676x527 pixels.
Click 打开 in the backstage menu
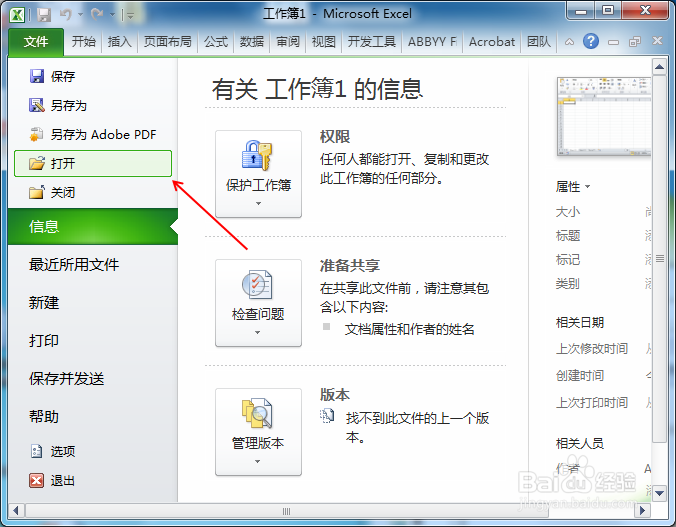[x=93, y=163]
